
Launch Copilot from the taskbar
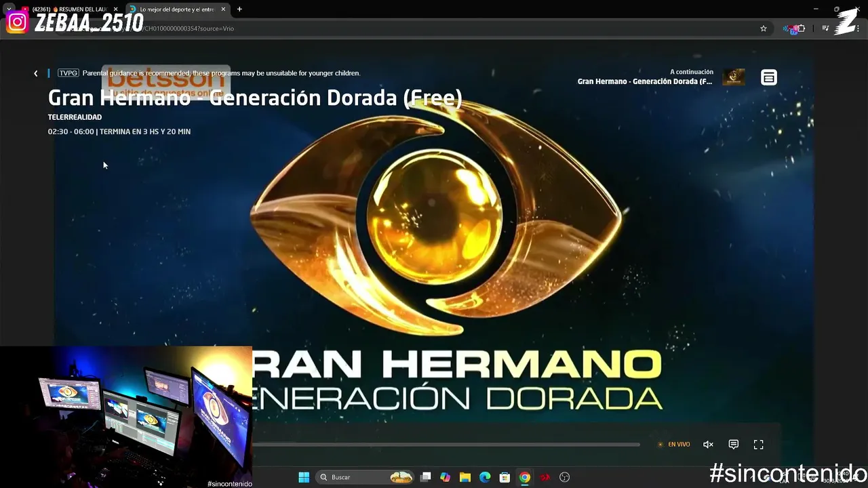(445, 477)
